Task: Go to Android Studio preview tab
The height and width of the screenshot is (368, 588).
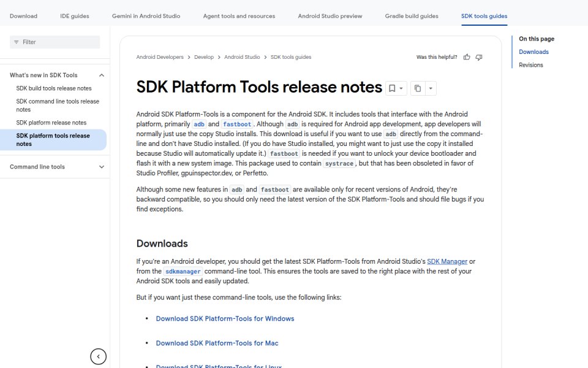Action: 330,16
